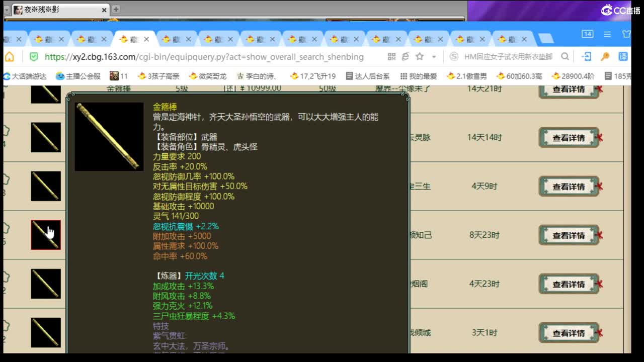The width and height of the screenshot is (644, 362).
Task: Open the hamburger menu at top right
Action: (x=607, y=34)
